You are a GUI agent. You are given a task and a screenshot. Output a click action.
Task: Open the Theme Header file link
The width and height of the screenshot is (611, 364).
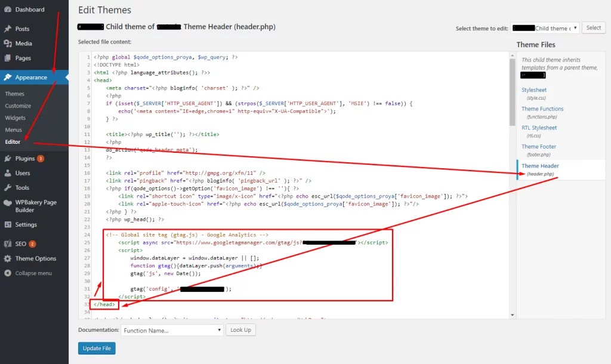coord(540,166)
